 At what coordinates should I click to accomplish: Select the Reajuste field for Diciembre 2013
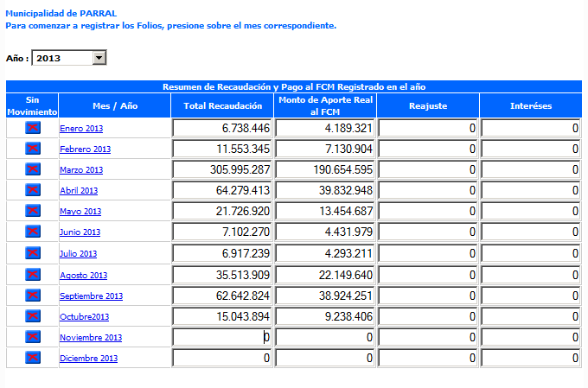(428, 358)
